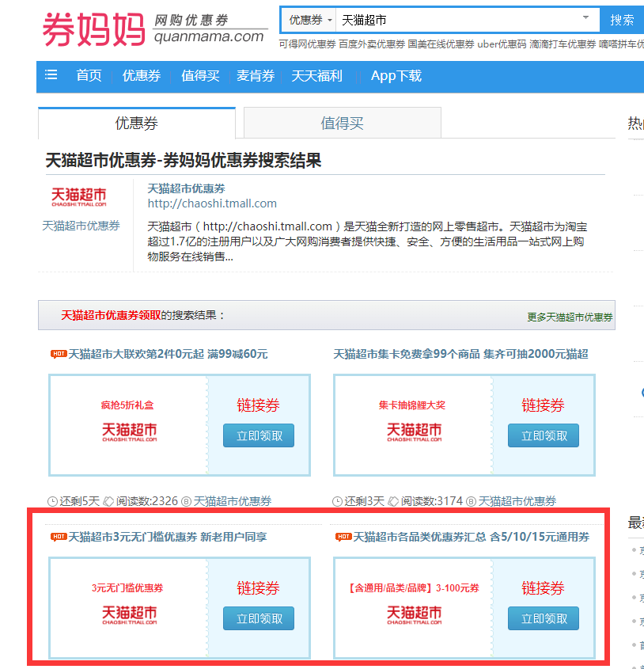The height and width of the screenshot is (669, 644).
Task: Open 天猫超市大联欢第2件0元起 coupon title
Action: click(168, 354)
